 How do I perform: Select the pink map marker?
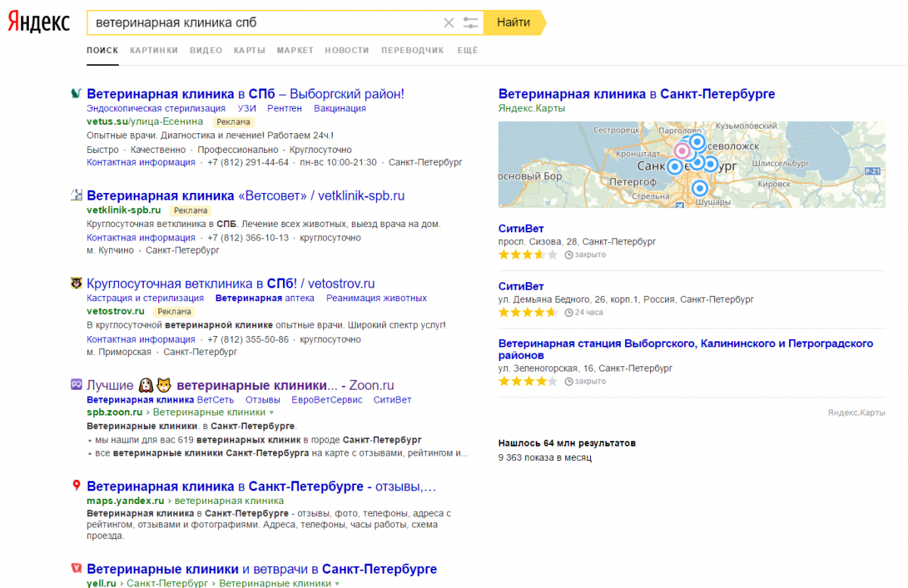click(x=682, y=151)
